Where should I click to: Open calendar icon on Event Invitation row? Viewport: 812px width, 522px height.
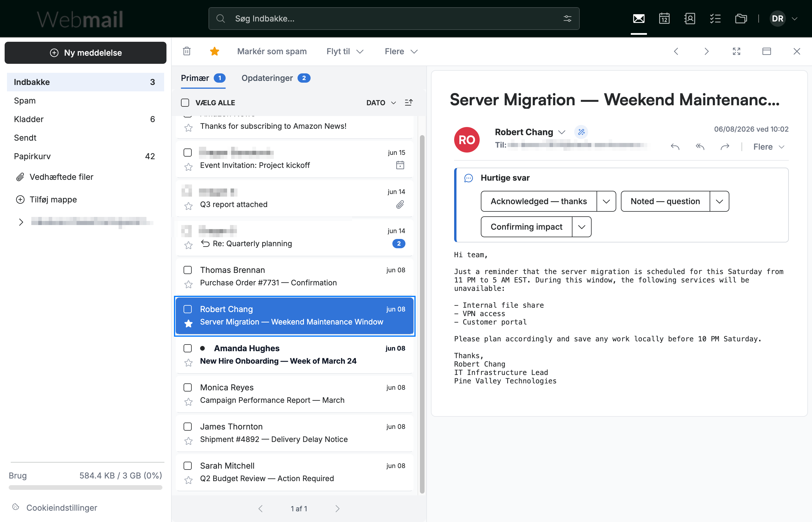tap(400, 165)
